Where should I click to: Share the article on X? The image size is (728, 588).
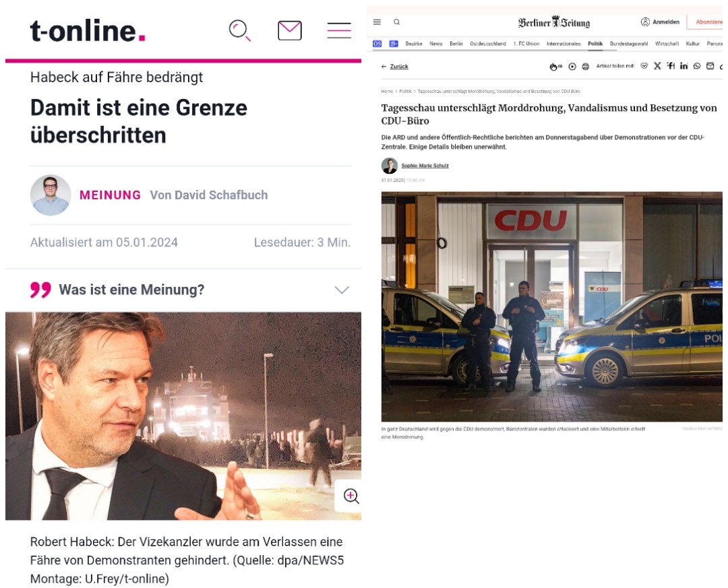[x=657, y=66]
